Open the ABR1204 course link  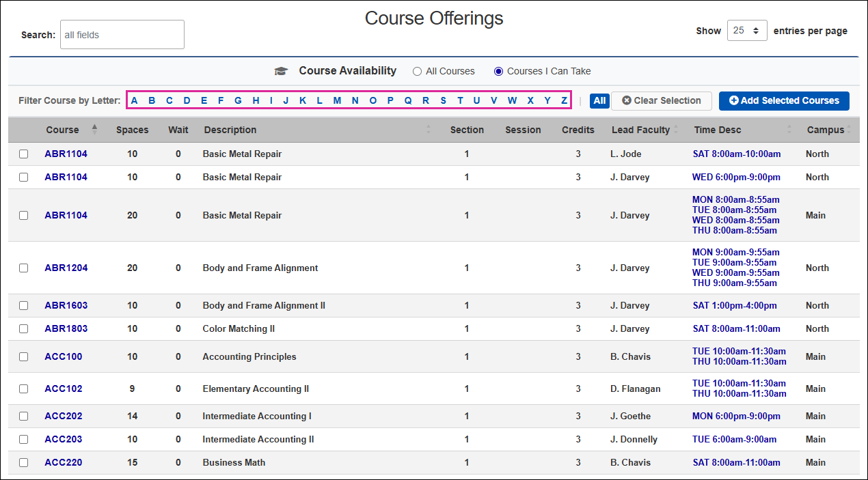pyautogui.click(x=66, y=268)
